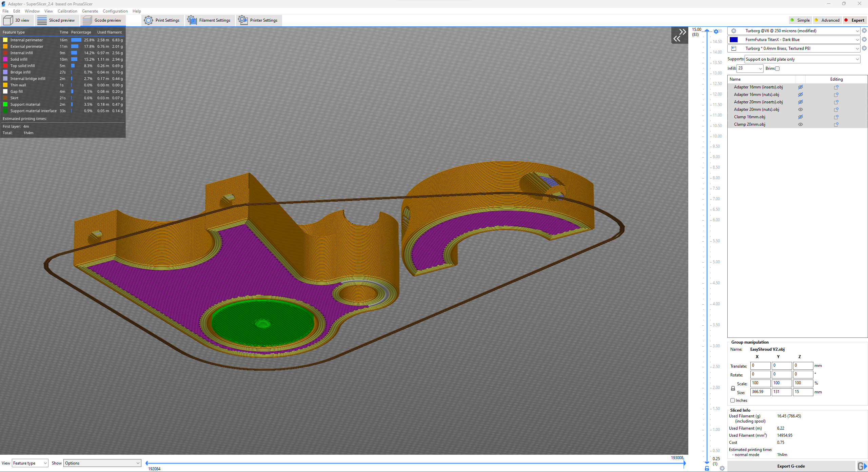Click the layer slider cog settings icon

[722, 468]
